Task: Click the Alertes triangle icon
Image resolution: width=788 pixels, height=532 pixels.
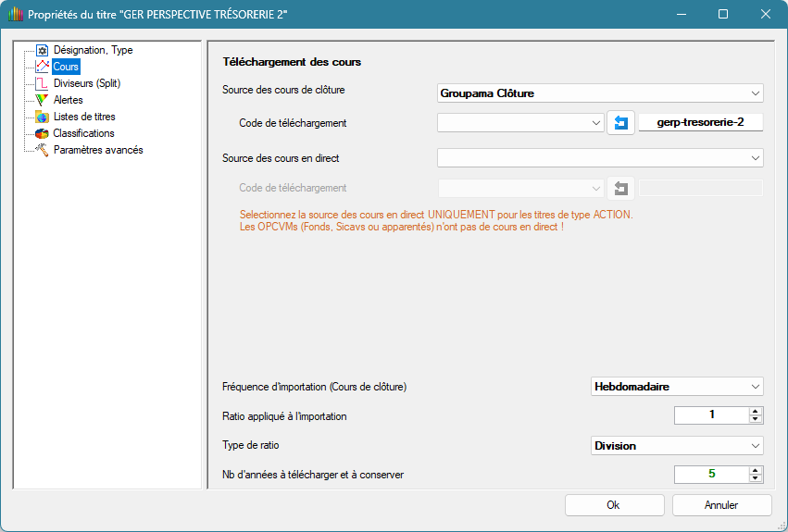Action: (42, 100)
